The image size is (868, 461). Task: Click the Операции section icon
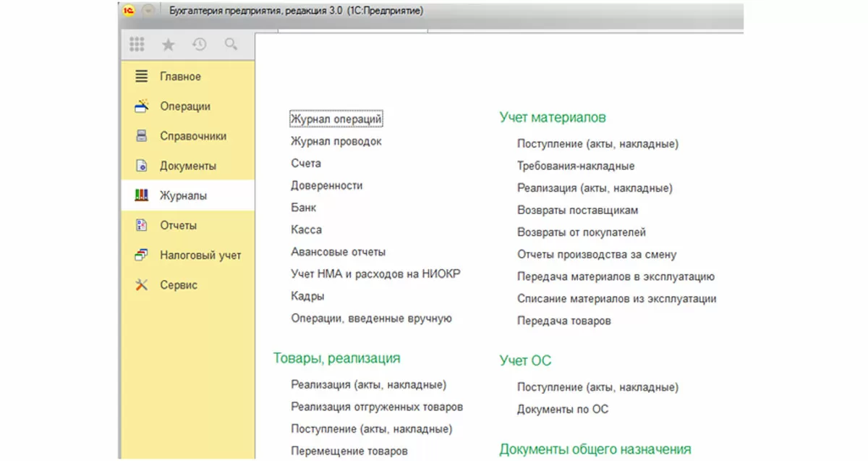[x=142, y=106]
